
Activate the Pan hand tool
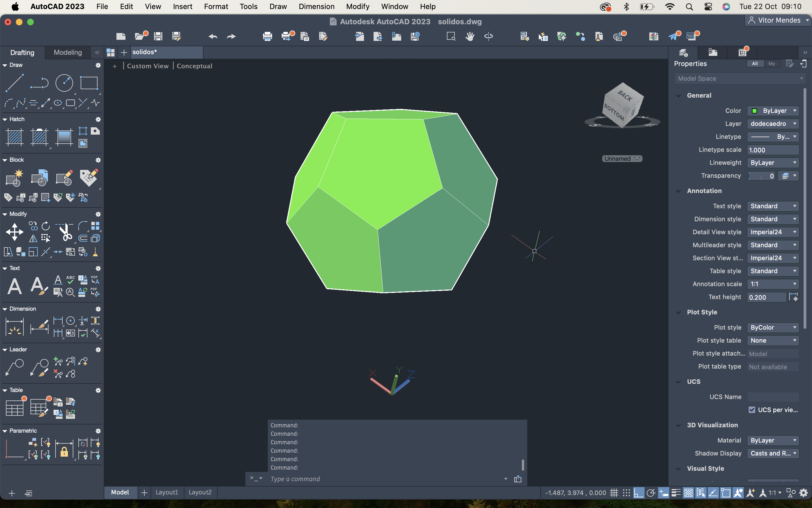[470, 36]
